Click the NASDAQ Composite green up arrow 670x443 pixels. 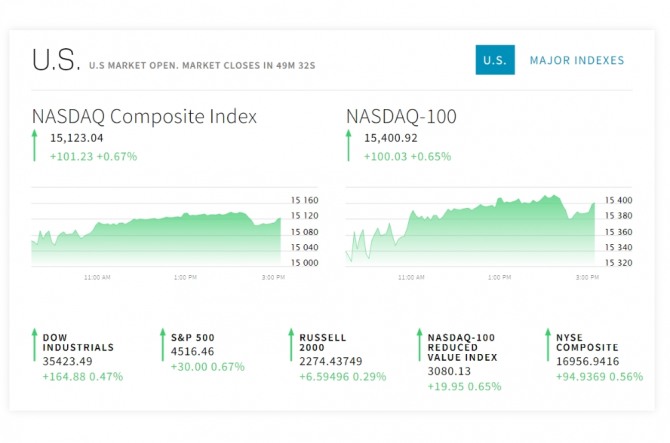(36, 146)
